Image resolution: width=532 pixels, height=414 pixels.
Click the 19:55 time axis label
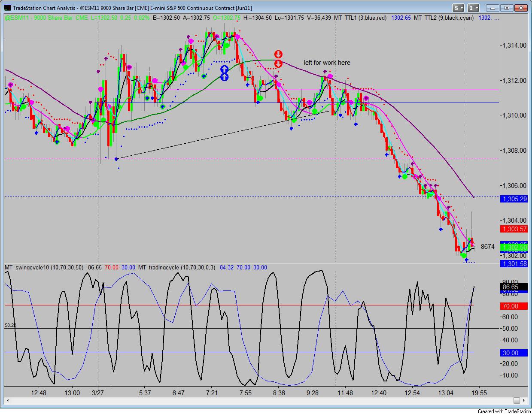click(x=479, y=393)
